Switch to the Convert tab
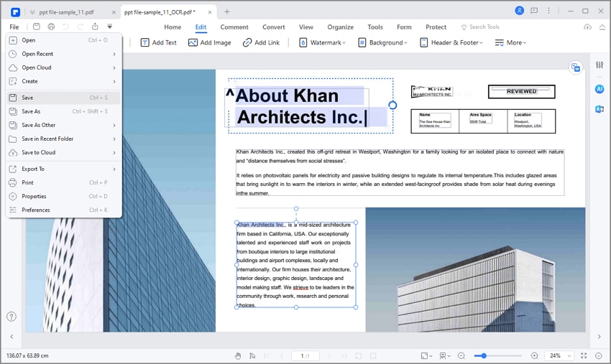Image resolution: width=611 pixels, height=364 pixels. pos(274,27)
